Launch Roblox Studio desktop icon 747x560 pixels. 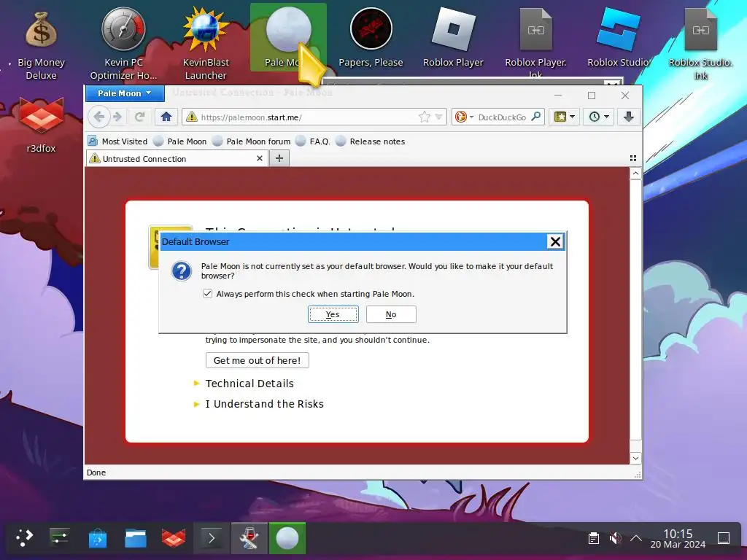618,38
